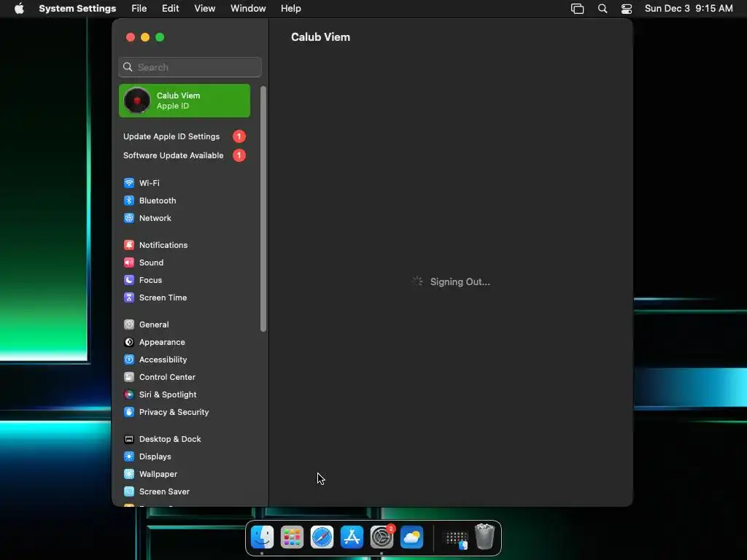
Task: Open App Store from the Dock
Action: coord(352,537)
